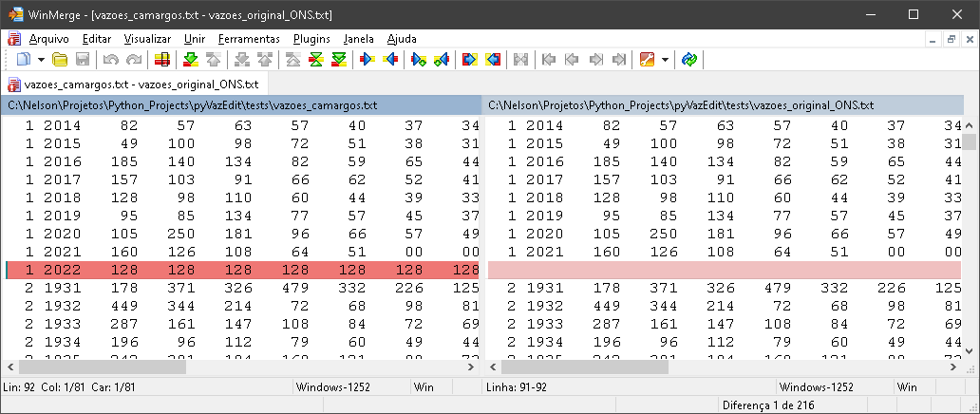980x414 pixels.
Task: Go to the first difference
Action: (x=292, y=60)
